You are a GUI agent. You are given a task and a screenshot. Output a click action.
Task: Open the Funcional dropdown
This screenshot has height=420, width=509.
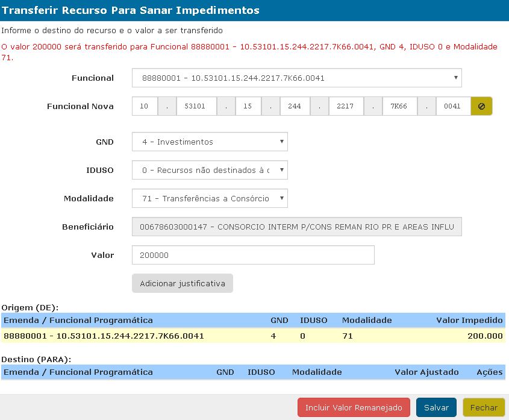[x=296, y=78]
